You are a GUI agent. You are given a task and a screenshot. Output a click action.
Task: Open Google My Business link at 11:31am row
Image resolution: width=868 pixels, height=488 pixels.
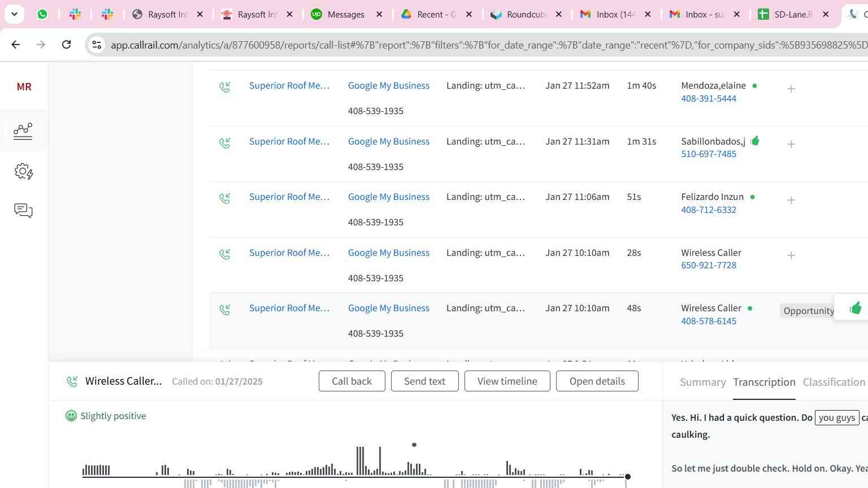[389, 141]
